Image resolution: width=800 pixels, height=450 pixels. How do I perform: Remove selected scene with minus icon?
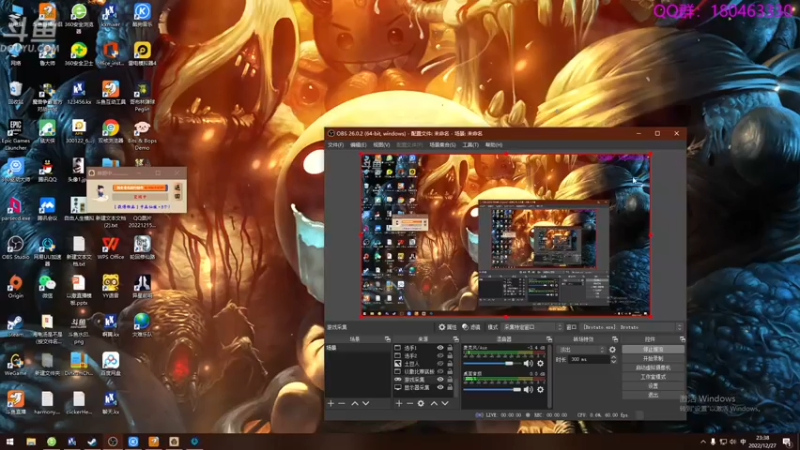click(x=342, y=404)
